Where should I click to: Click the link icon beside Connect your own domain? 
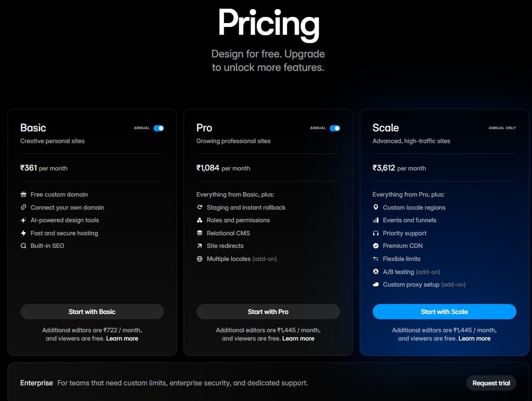23,207
